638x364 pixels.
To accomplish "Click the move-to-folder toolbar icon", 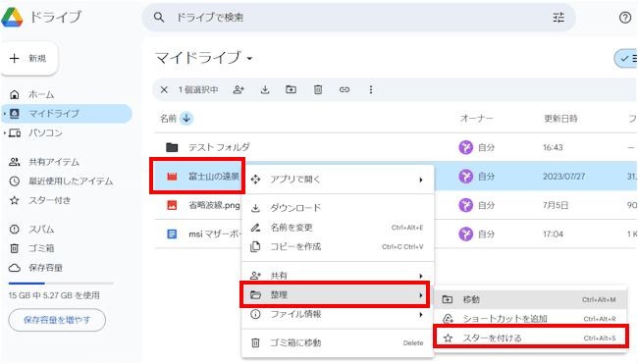I will (291, 89).
